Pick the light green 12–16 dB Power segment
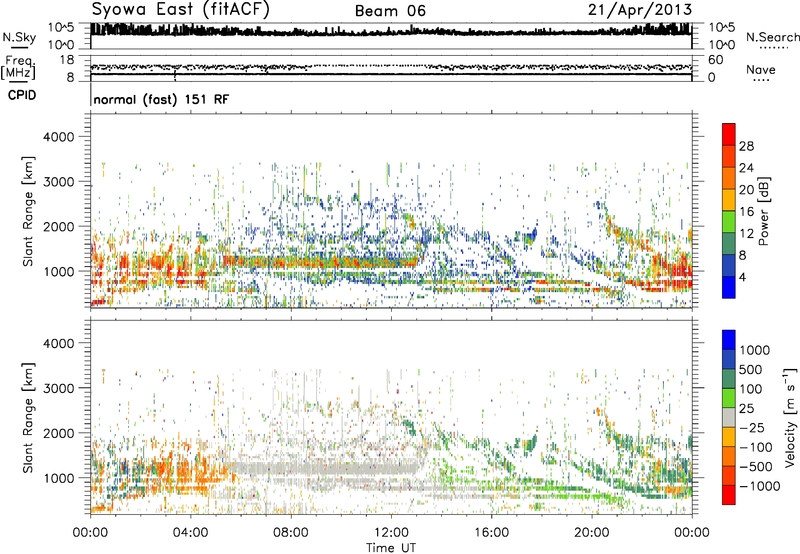800x554 pixels. tap(729, 222)
